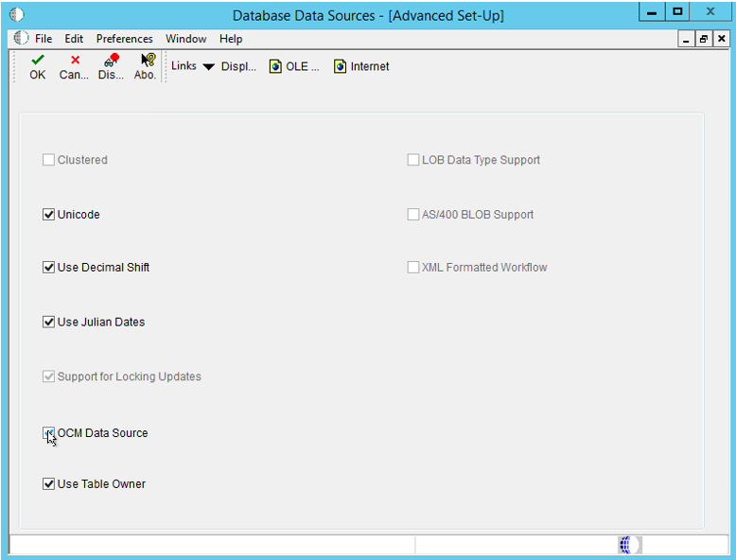The width and height of the screenshot is (736, 560).
Task: Uncheck the Use Table Owner checkbox
Action: pos(48,484)
